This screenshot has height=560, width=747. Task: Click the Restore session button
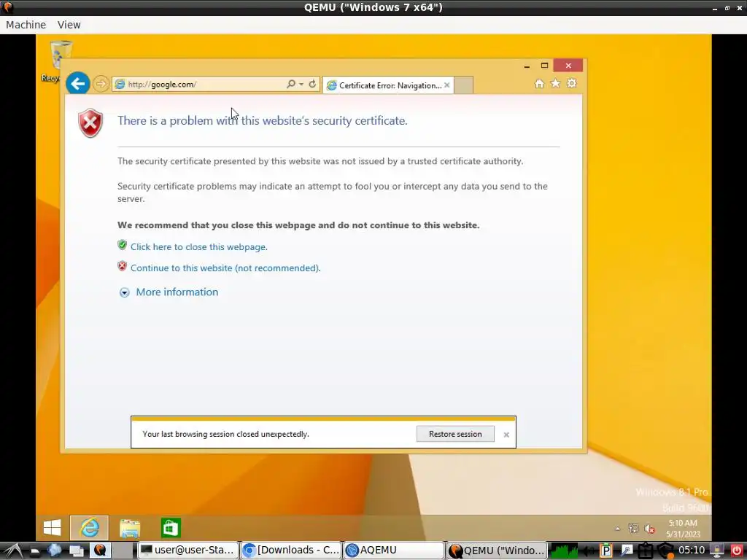click(x=455, y=434)
